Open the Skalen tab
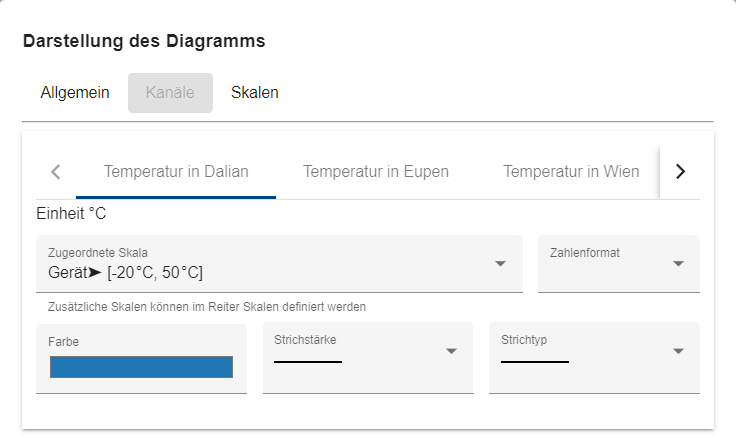 [254, 92]
